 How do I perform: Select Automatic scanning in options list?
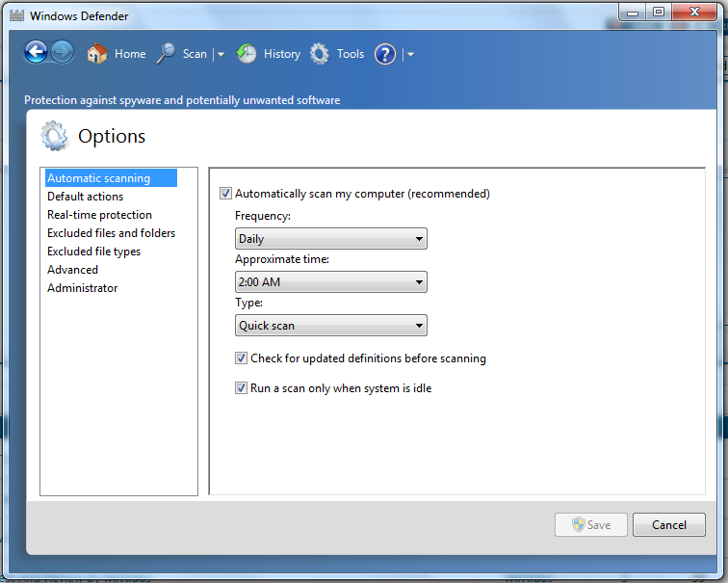[111, 178]
